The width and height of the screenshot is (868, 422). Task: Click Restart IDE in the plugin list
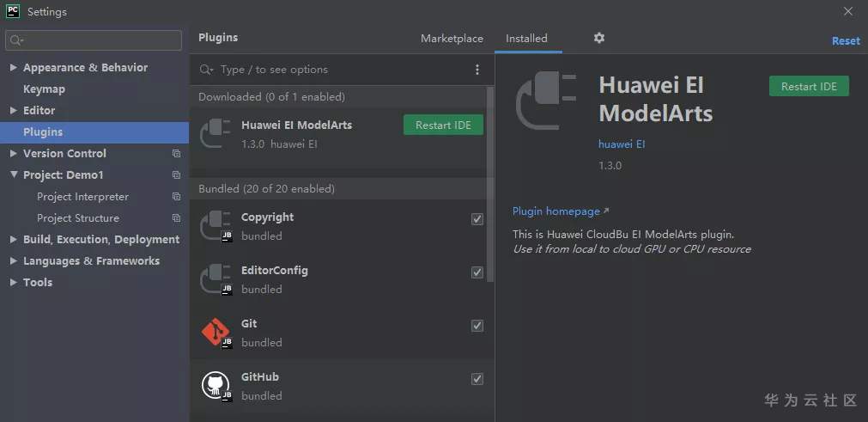[443, 125]
